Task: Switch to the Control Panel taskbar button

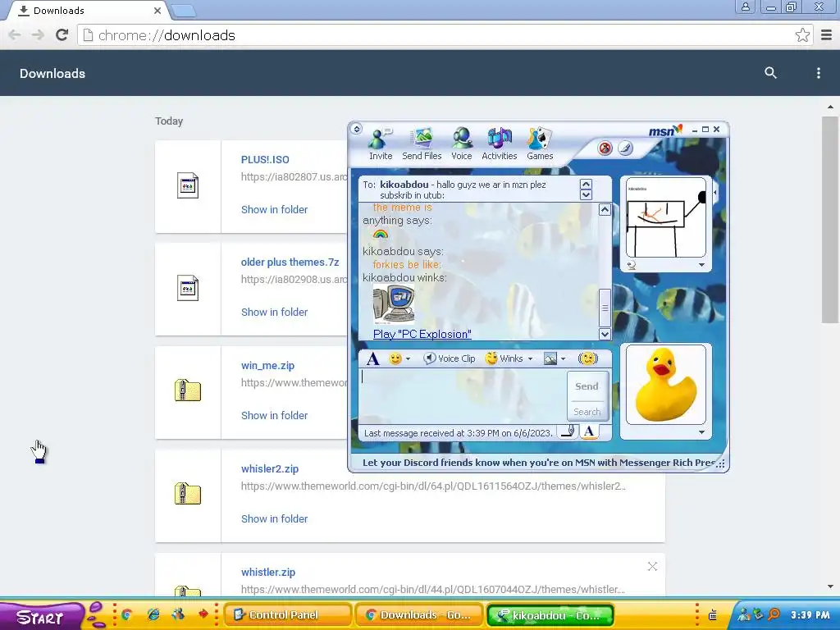Action: [x=288, y=615]
